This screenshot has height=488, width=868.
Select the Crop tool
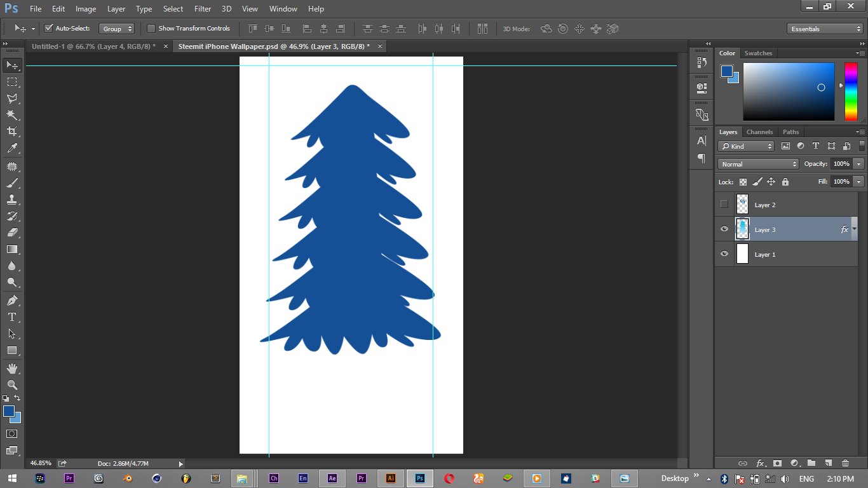click(x=12, y=132)
